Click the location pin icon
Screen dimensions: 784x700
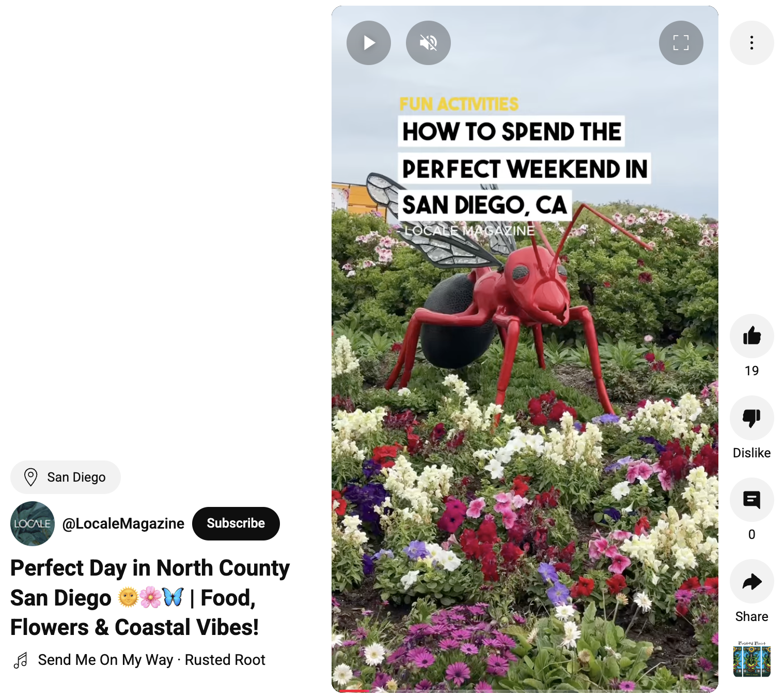[x=31, y=477]
